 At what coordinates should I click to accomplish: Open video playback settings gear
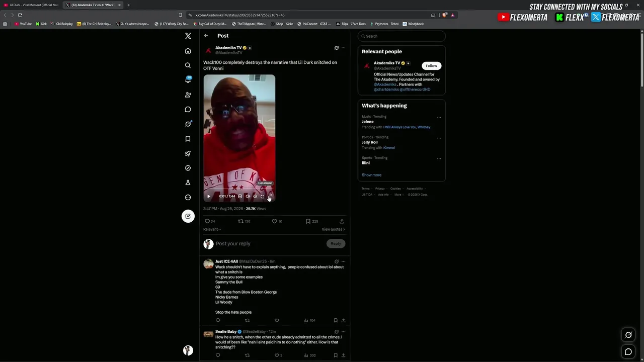255,196
